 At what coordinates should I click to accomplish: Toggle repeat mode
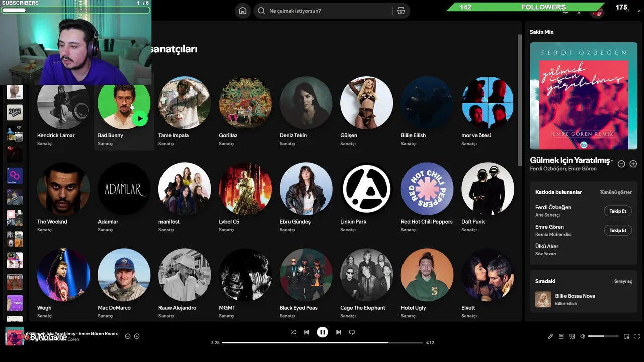(352, 332)
